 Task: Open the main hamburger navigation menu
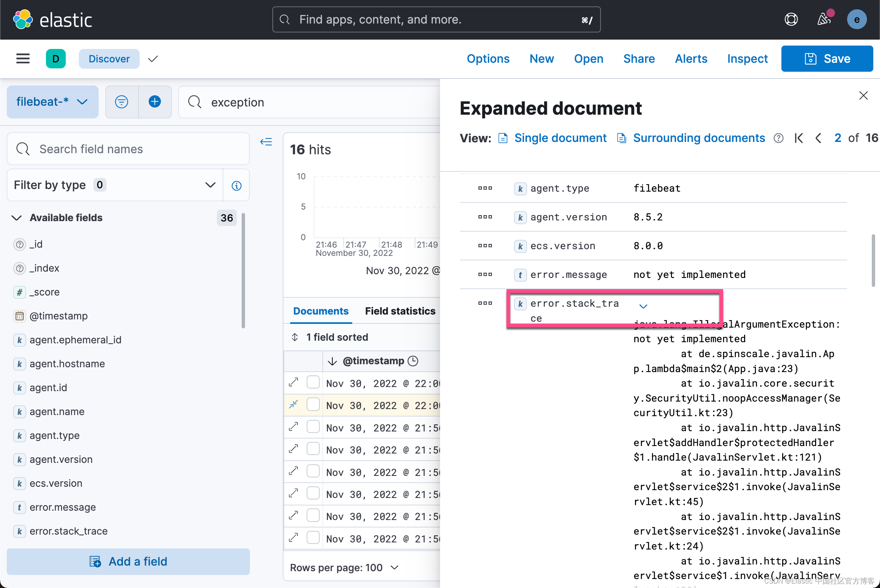point(23,59)
